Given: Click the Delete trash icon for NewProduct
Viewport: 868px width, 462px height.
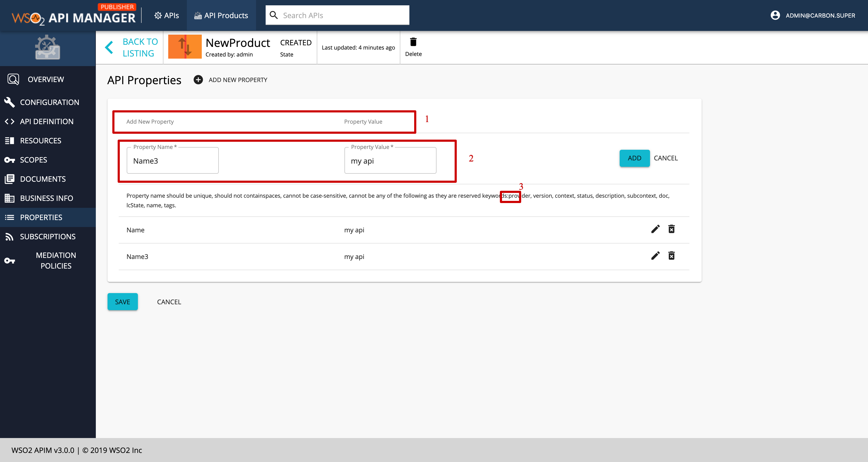Looking at the screenshot, I should click(x=413, y=42).
